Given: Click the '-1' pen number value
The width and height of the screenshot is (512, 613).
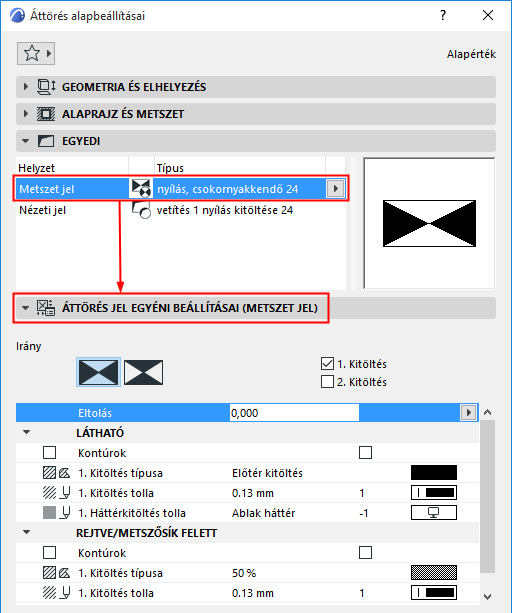Looking at the screenshot, I should [x=363, y=513].
